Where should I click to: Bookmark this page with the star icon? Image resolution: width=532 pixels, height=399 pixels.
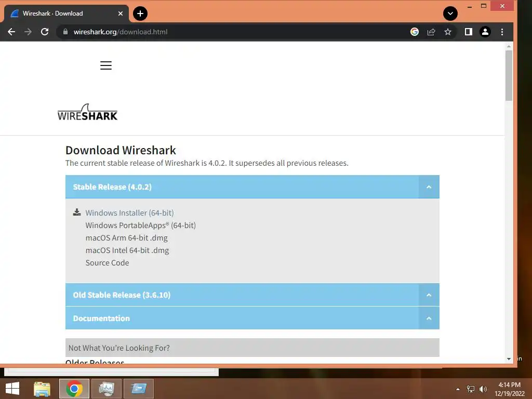448,32
